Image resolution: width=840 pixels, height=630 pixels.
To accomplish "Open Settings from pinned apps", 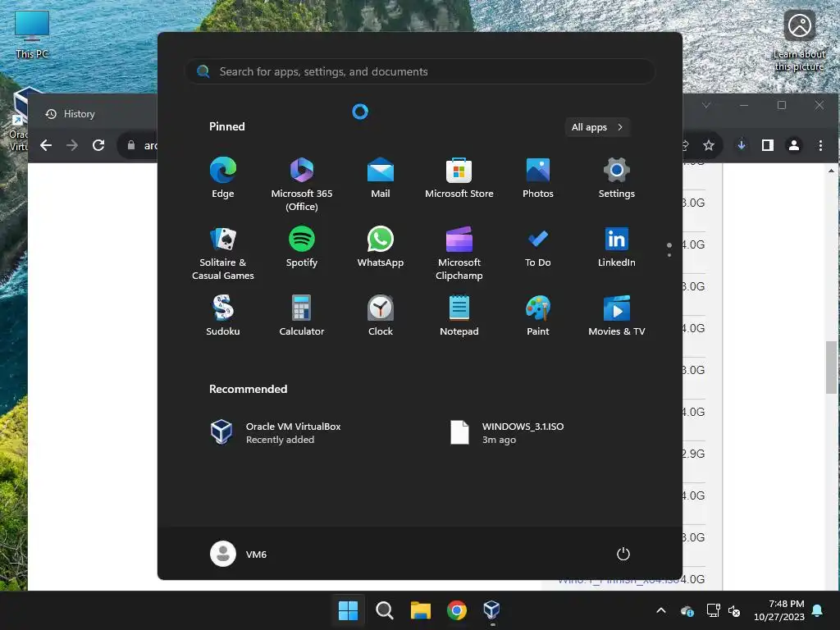I will point(617,178).
